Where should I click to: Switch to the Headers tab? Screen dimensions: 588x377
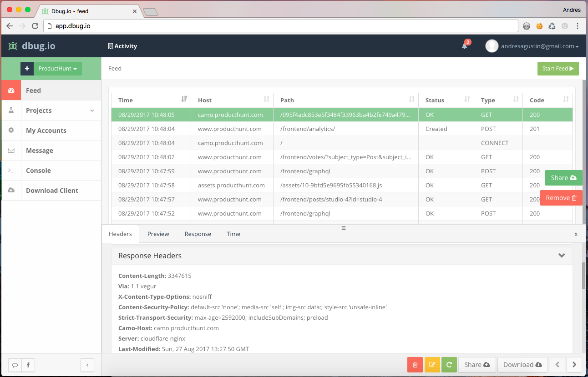121,234
